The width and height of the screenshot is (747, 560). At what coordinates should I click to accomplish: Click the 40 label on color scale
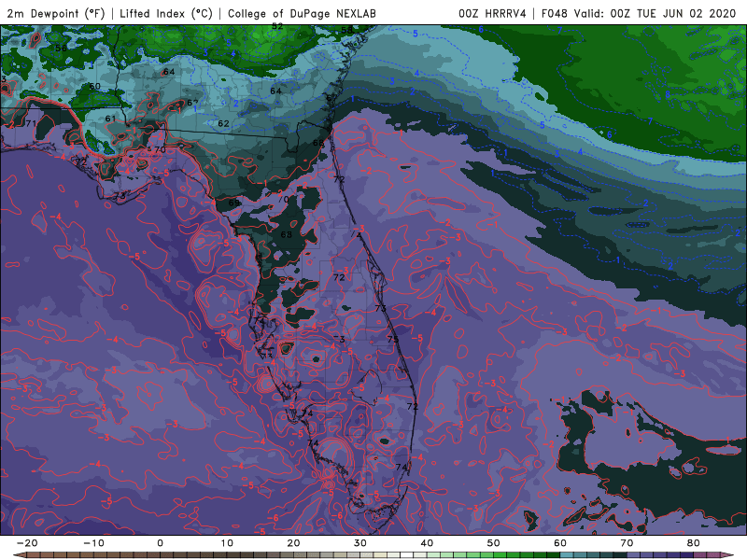[x=427, y=543]
